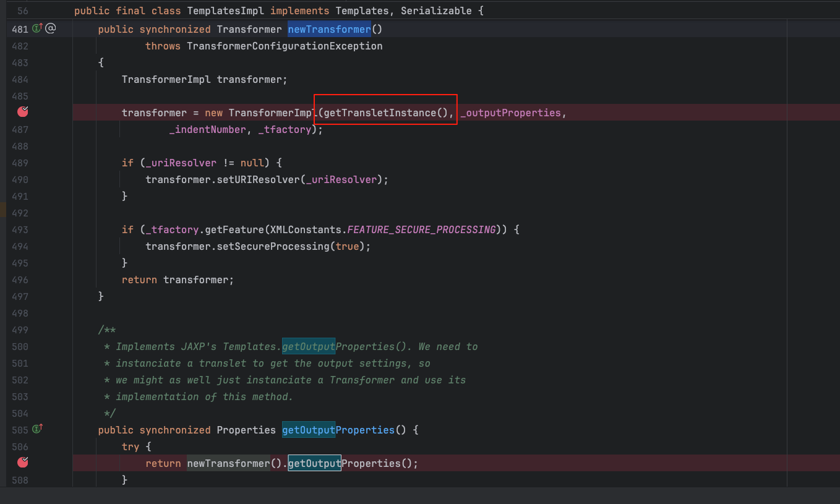Image resolution: width=840 pixels, height=504 pixels.
Task: Click the TransformerImpl type on line 484
Action: tap(166, 79)
